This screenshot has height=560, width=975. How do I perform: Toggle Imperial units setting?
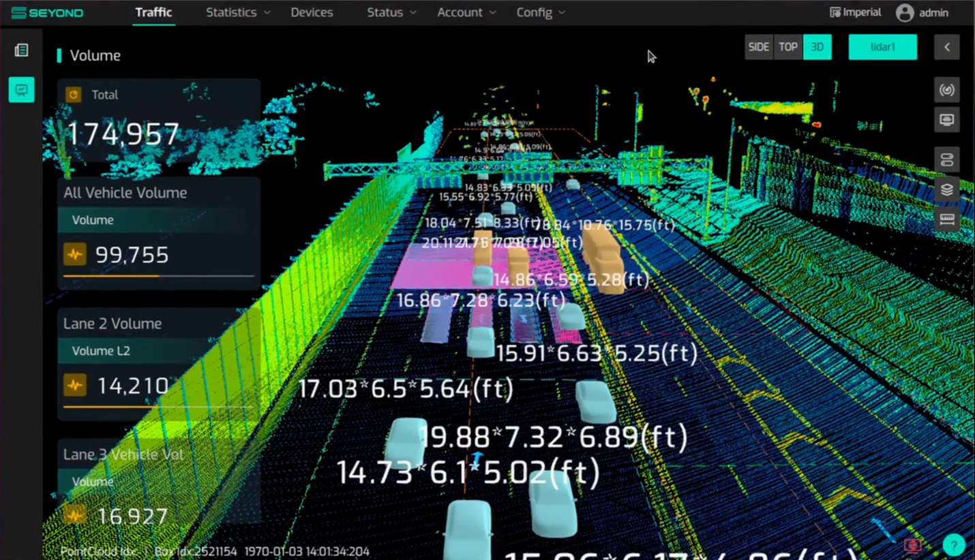pos(855,12)
